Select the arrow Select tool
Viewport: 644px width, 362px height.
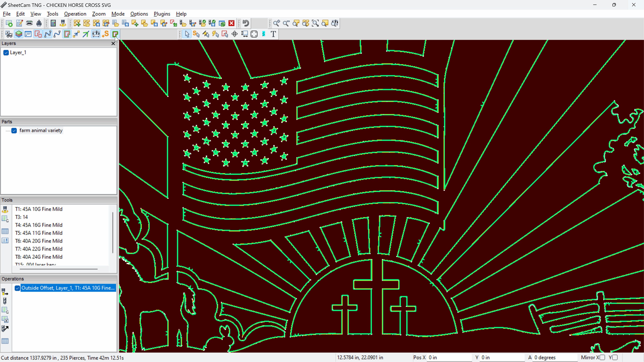(x=186, y=34)
